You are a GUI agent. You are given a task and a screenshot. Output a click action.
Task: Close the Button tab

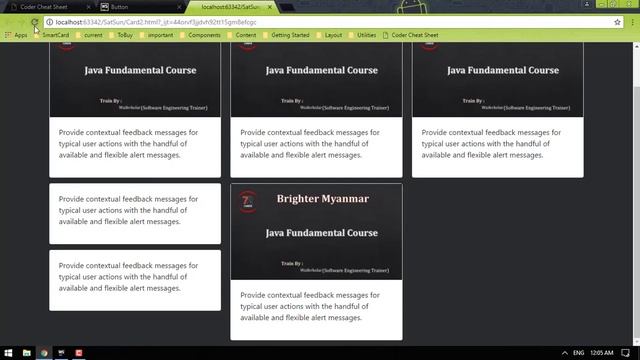click(x=179, y=7)
